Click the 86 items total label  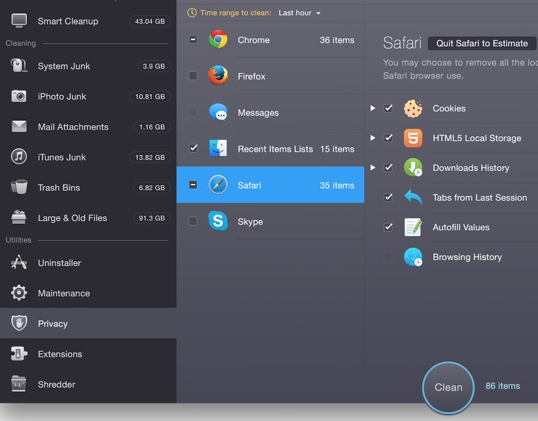click(502, 386)
